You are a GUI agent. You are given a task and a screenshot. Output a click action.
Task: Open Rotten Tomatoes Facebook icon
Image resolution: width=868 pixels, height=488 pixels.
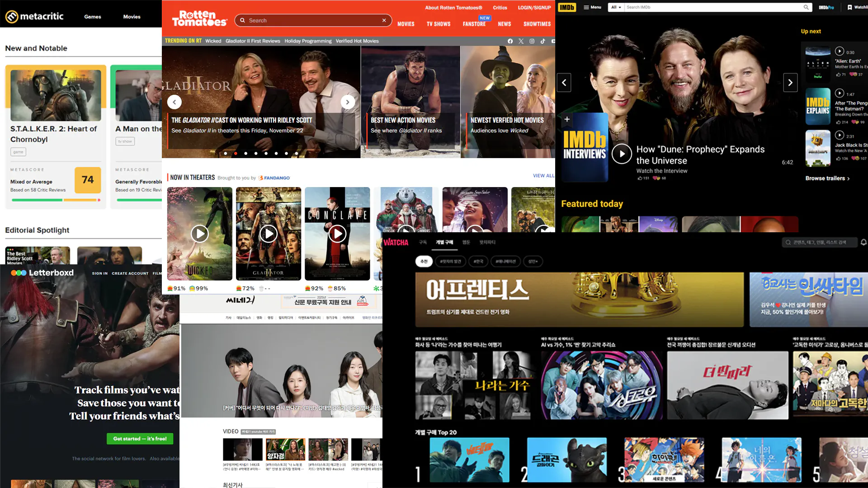point(510,41)
